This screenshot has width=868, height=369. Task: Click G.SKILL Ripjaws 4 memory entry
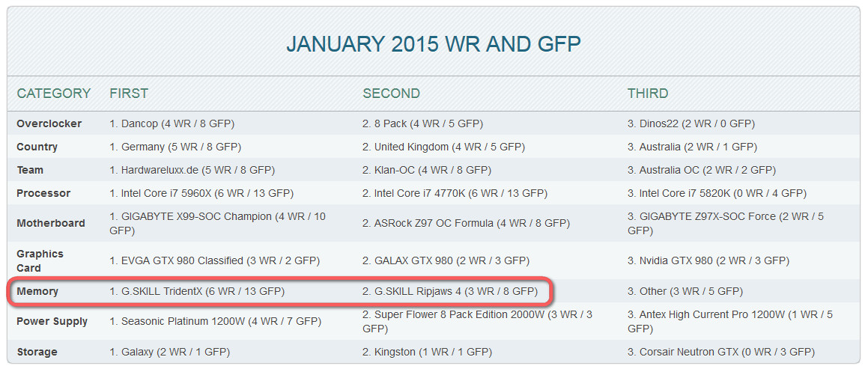450,292
